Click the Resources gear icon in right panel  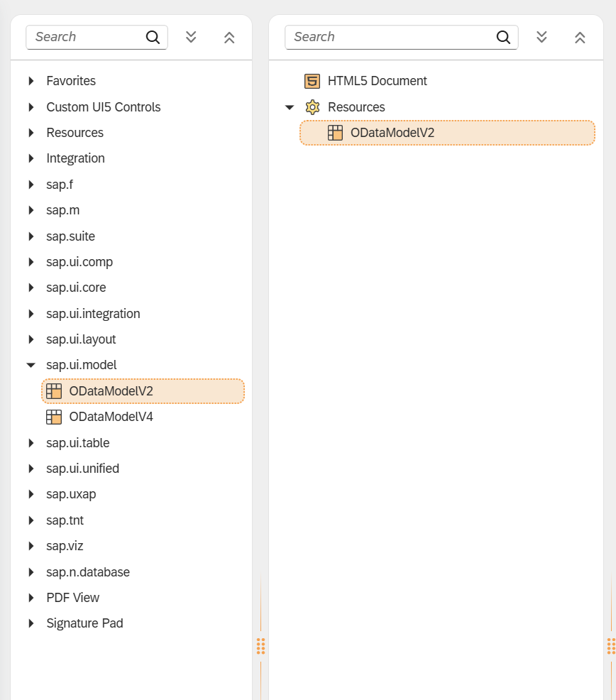point(312,107)
